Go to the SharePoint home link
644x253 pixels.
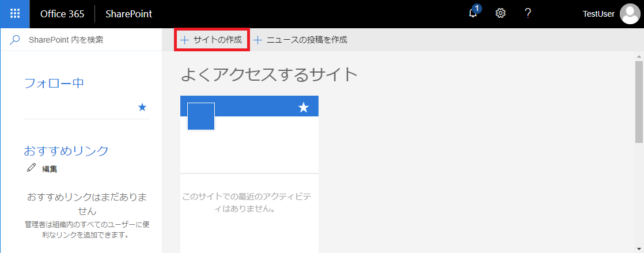[128, 14]
